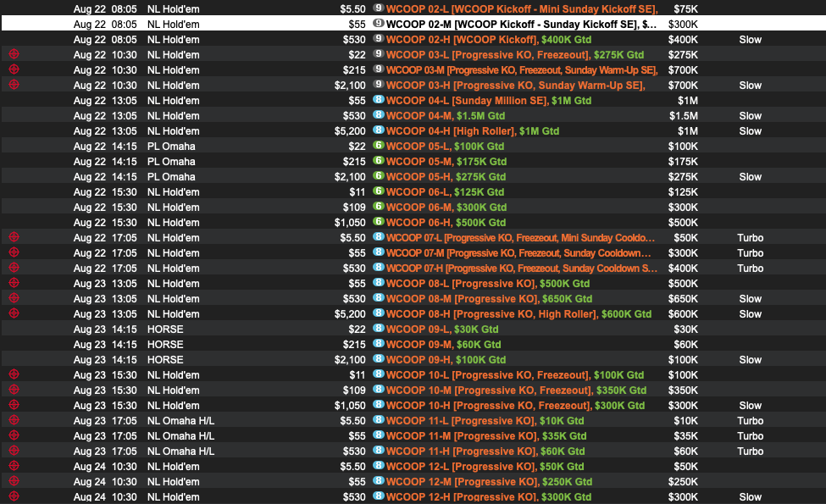
Task: Click the knockout target icon for WCOOP 11-M
Action: click(x=14, y=435)
